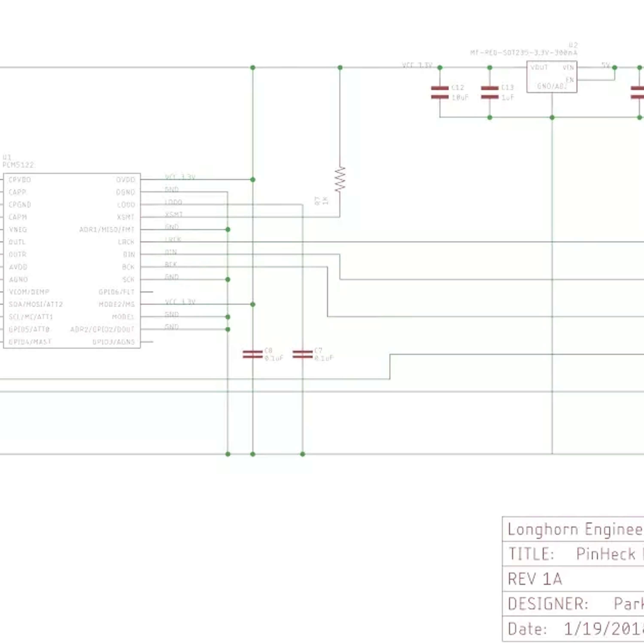This screenshot has width=644, height=644.
Task: Click the CAPP pin label on U1
Action: point(18,192)
